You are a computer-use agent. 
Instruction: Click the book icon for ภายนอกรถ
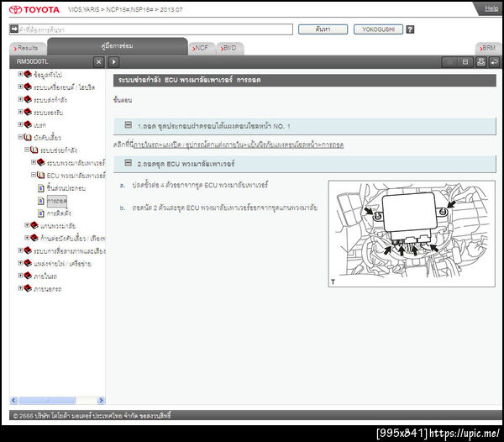coord(28,288)
